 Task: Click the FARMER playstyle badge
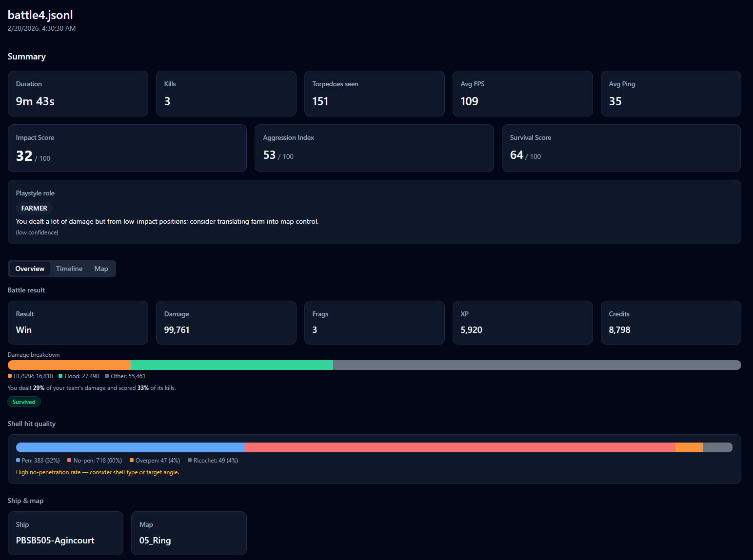[x=34, y=208]
